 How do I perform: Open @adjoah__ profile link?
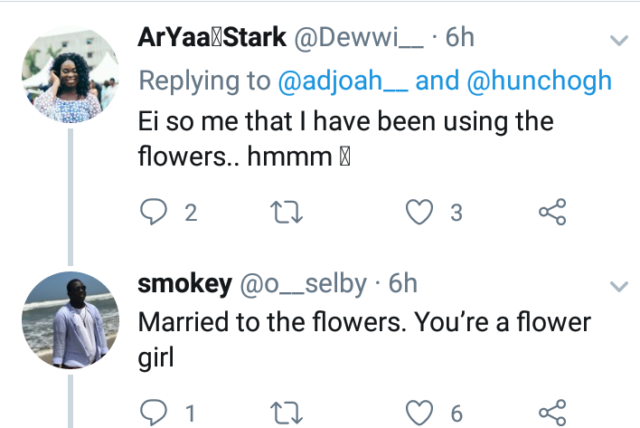coord(340,81)
